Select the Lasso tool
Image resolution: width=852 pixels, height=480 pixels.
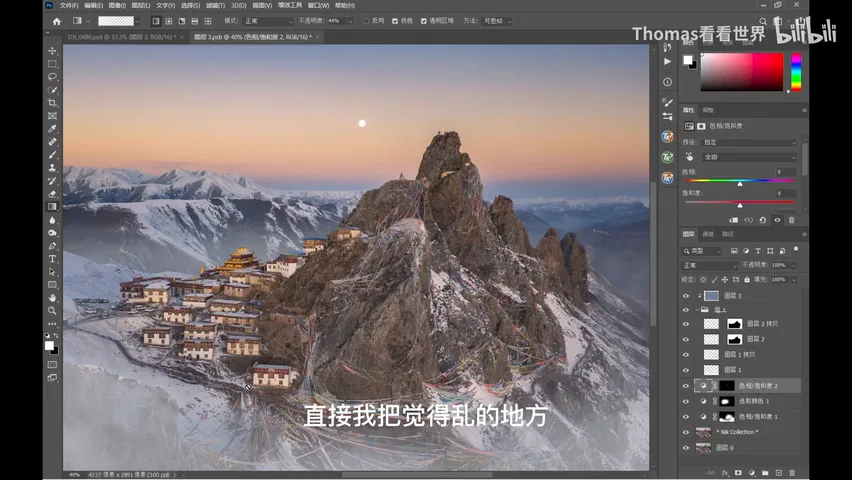point(52,77)
